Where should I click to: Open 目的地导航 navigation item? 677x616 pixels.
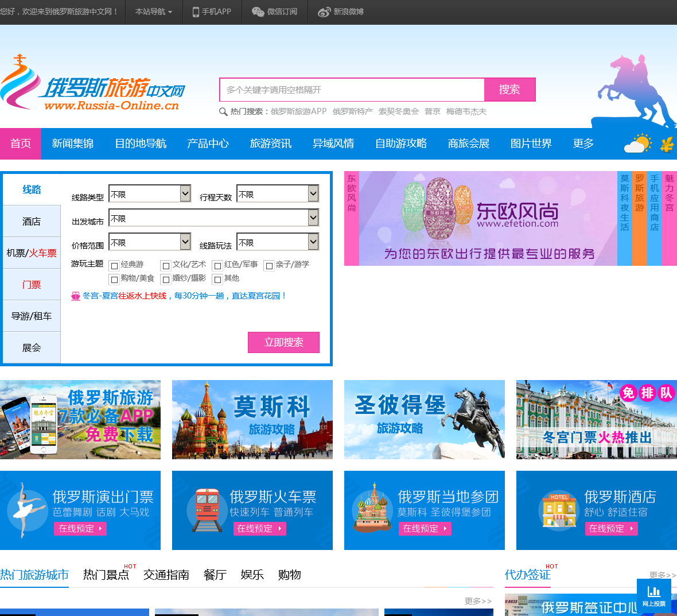click(x=141, y=144)
